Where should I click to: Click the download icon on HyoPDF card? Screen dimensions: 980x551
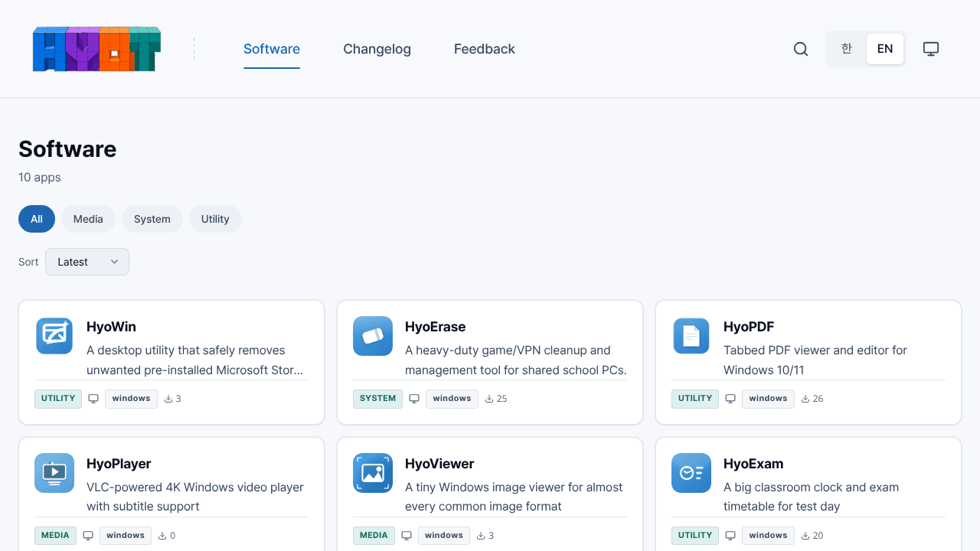tap(805, 399)
